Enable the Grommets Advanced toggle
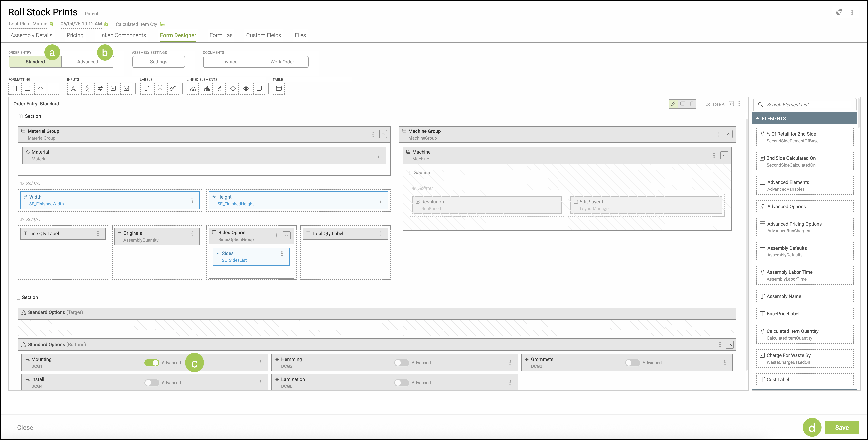This screenshot has height=440, width=868. tap(632, 363)
